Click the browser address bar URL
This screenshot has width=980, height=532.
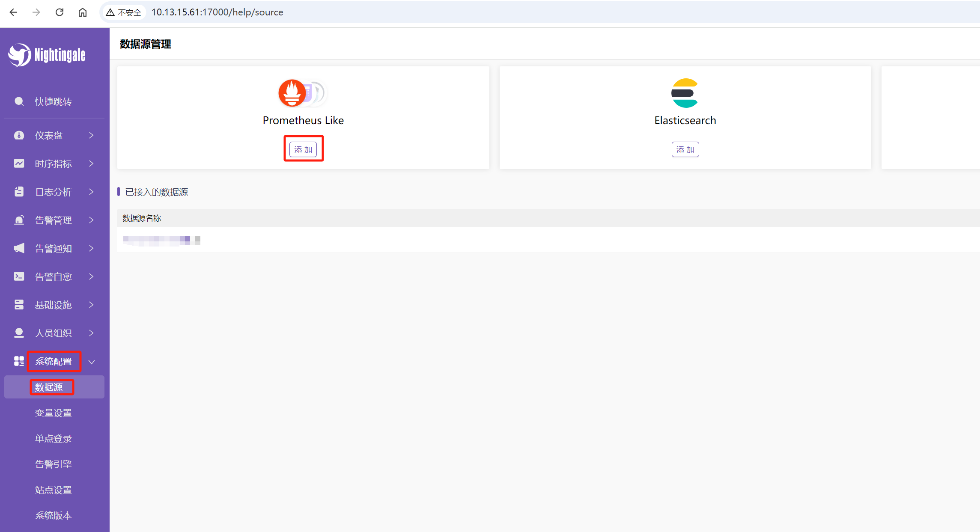[217, 12]
